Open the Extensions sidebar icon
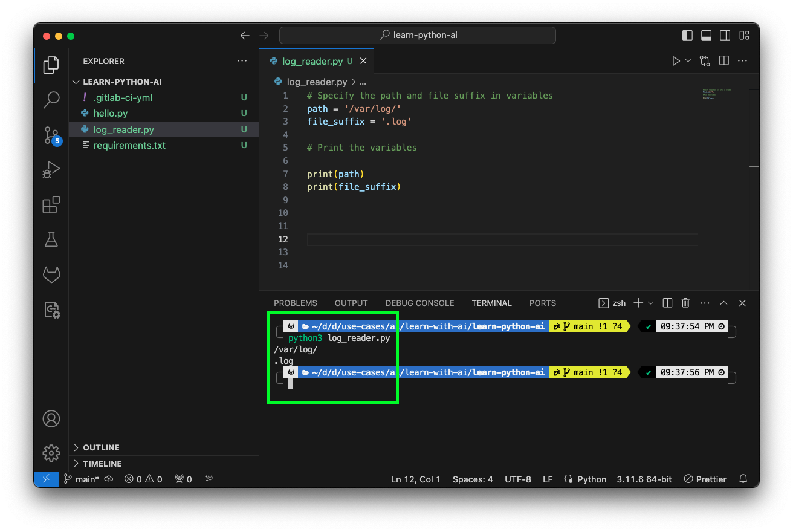793x532 pixels. pyautogui.click(x=51, y=205)
